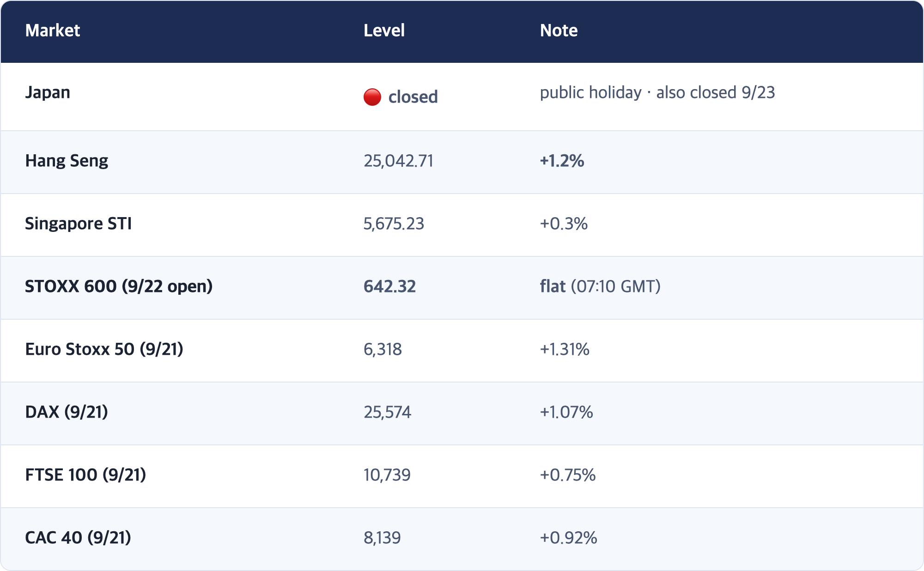Click the 'closed' status text for Japan
The image size is (924, 571).
413,97
